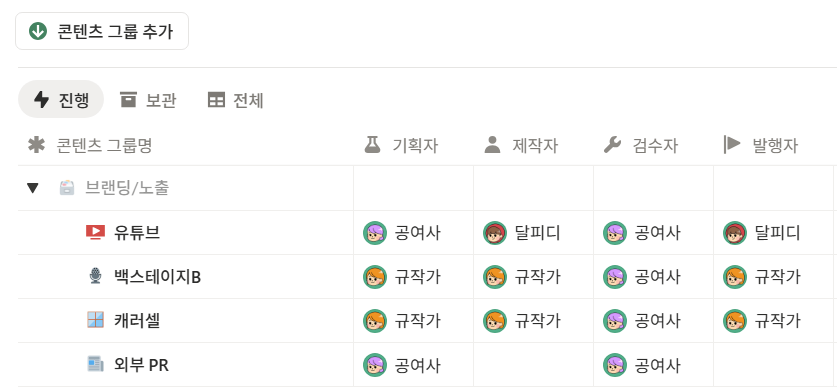Open the 유튜브 row title
The height and width of the screenshot is (388, 837).
coord(137,233)
